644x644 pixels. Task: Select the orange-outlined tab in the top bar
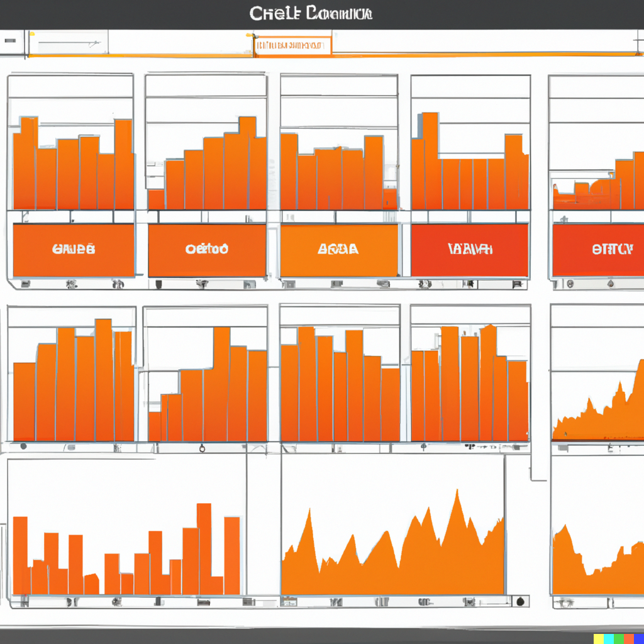pos(292,45)
